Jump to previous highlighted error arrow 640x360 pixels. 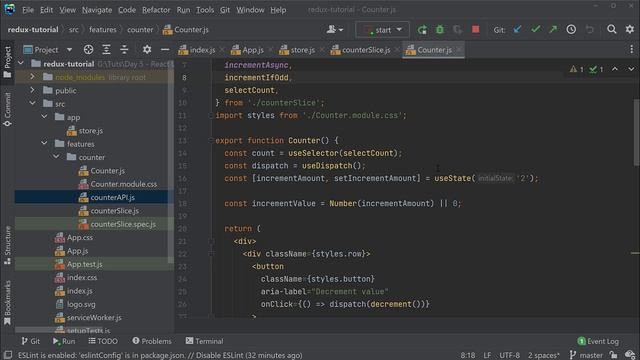point(615,69)
